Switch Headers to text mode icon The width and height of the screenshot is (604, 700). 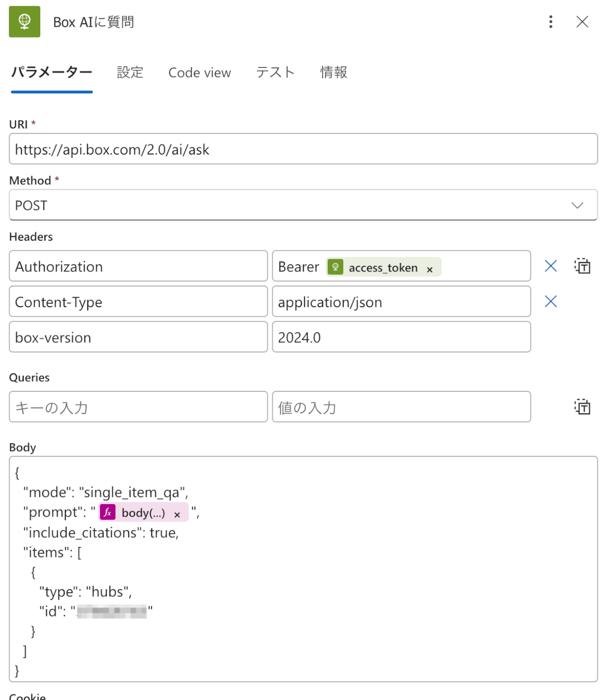(x=582, y=266)
